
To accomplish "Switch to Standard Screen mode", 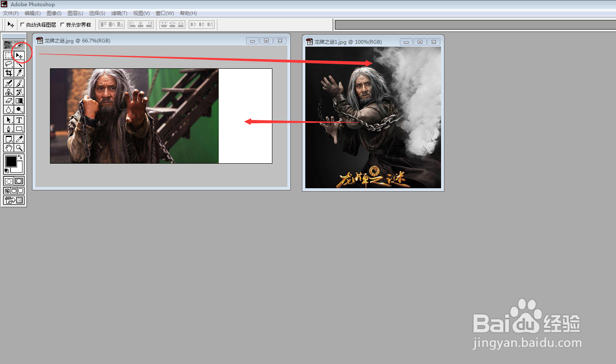I will (x=7, y=190).
